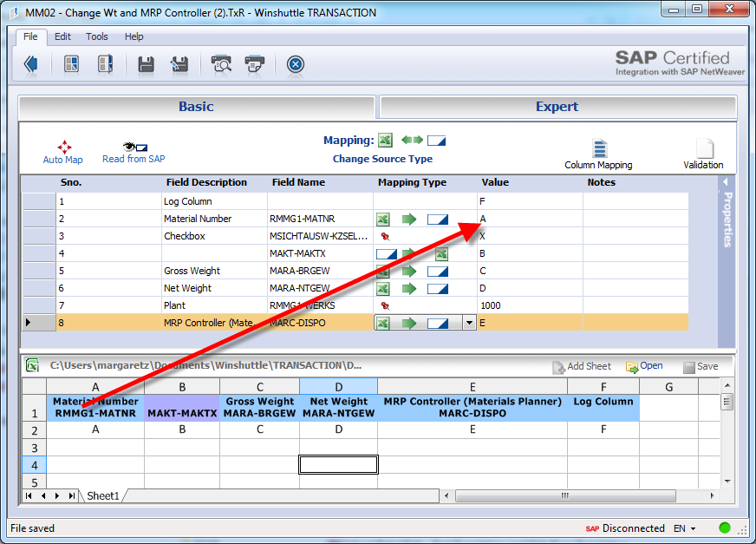Click the floppy disk Save toolbar icon
756x544 pixels.
[146, 64]
